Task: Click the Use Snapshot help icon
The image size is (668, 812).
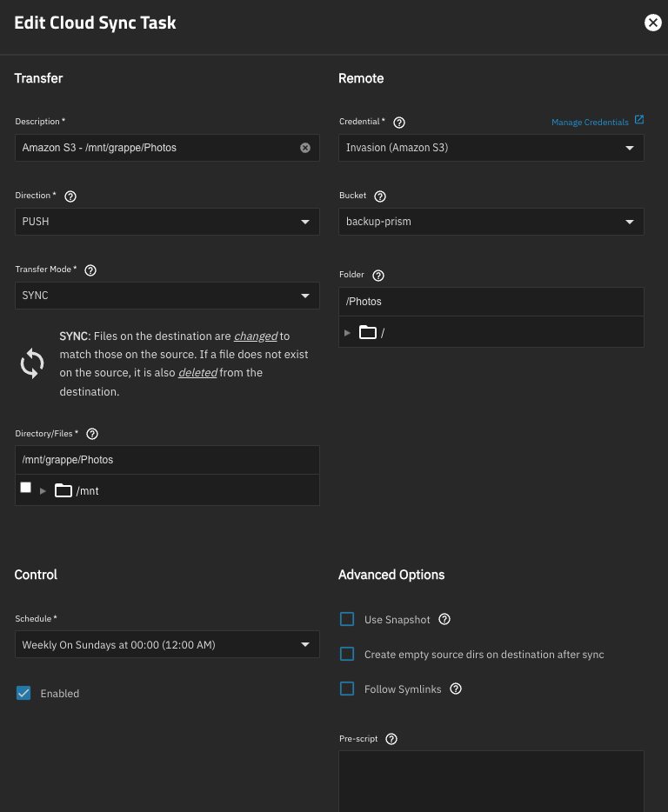Action: [444, 619]
